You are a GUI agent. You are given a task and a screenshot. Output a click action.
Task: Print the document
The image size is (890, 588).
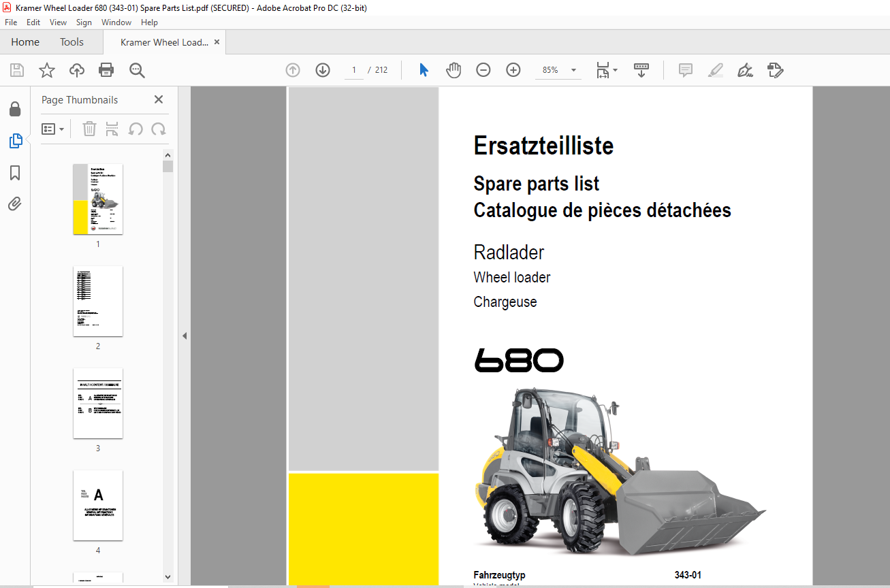pyautogui.click(x=106, y=70)
